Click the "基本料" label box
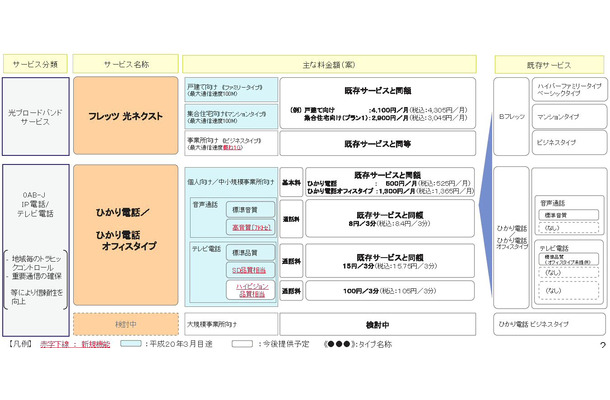The height and width of the screenshot is (400, 610). [x=291, y=182]
